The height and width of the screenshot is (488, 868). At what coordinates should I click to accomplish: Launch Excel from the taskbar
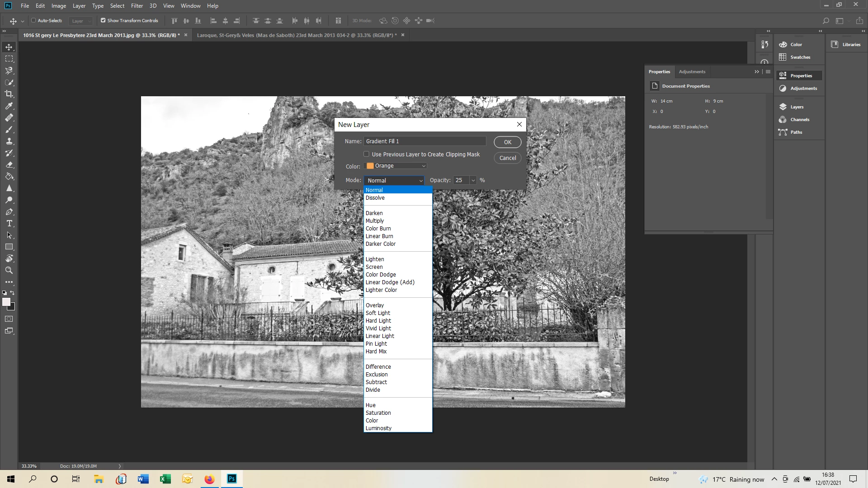pyautogui.click(x=165, y=479)
